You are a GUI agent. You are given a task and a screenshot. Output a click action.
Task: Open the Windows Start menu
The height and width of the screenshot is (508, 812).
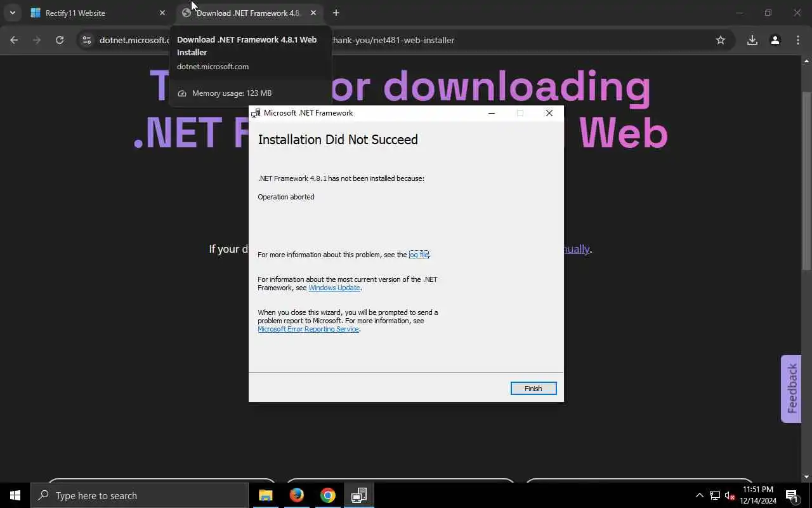point(15,495)
